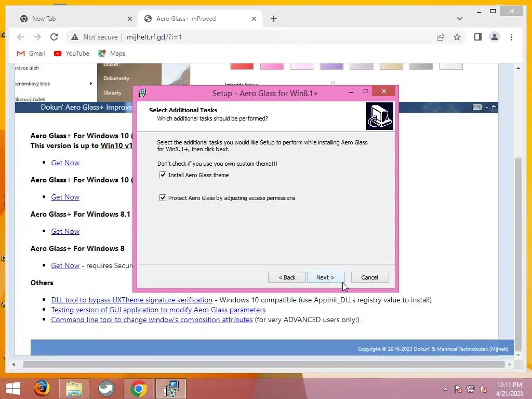Screen dimensions: 532x399
Task: Click the Action Center flag tray icon
Action: click(x=458, y=389)
